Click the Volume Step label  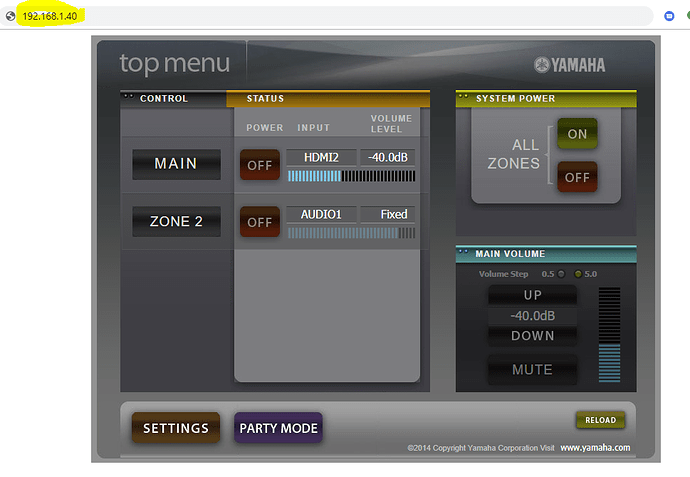[503, 274]
